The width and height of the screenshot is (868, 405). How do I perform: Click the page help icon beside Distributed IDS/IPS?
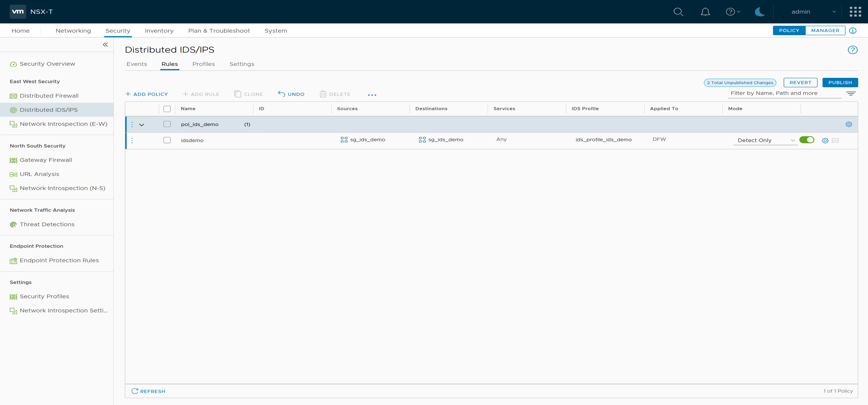tap(852, 50)
